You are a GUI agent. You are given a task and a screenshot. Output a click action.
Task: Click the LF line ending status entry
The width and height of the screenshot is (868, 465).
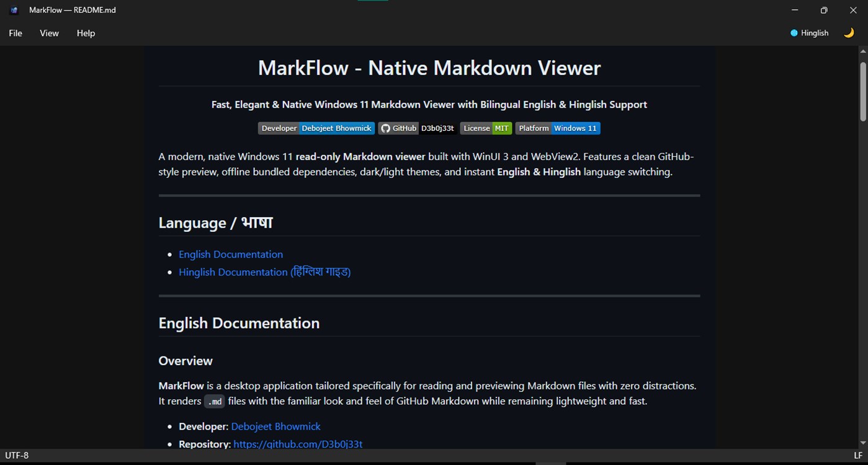pyautogui.click(x=858, y=456)
